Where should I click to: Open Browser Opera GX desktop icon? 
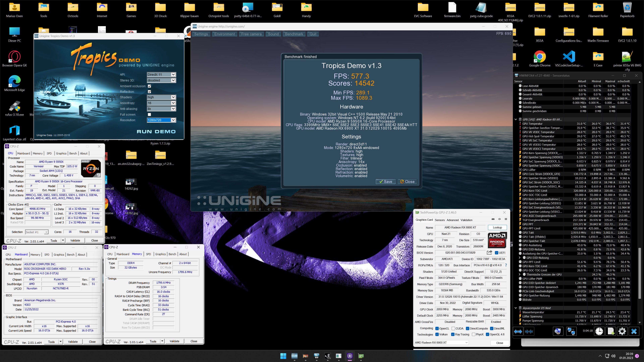[14, 59]
